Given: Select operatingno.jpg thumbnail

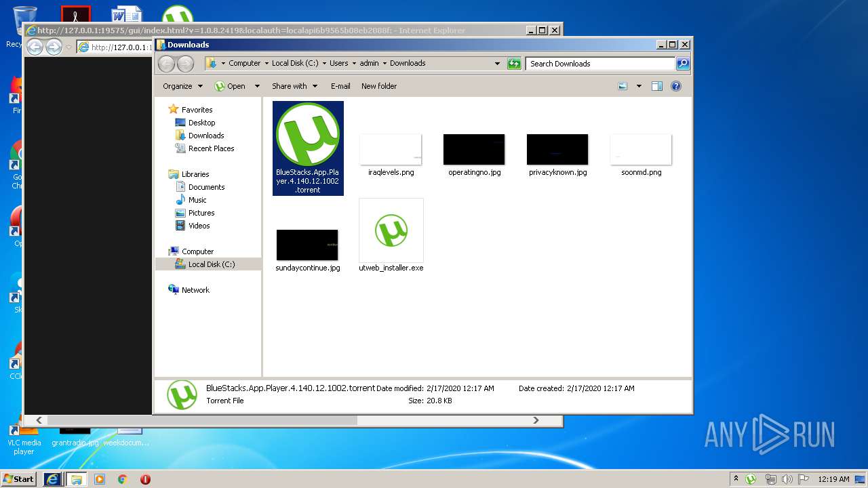Looking at the screenshot, I should (x=474, y=149).
